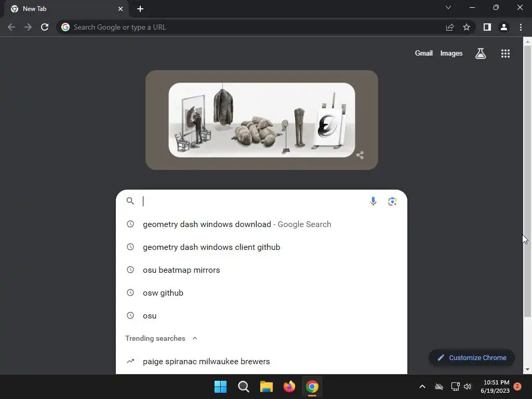Choose the osu beatmap mirrors suggestion
The height and width of the screenshot is (399, 532).
click(261, 270)
